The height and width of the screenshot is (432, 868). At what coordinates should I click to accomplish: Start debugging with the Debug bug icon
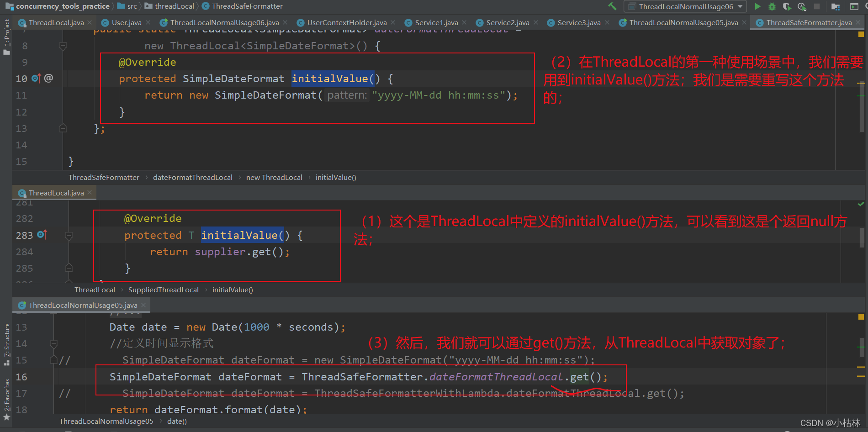(772, 6)
